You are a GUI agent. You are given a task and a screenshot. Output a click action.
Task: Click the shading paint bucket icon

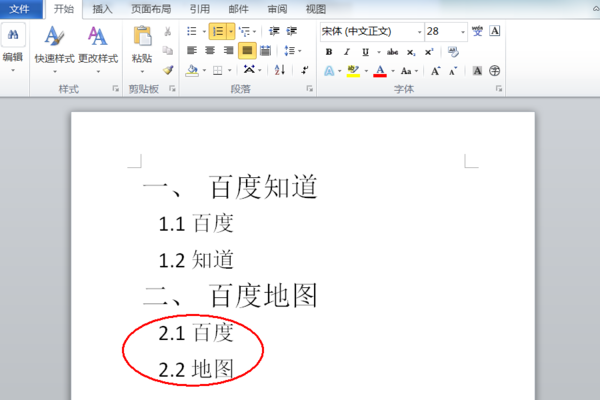click(x=192, y=70)
